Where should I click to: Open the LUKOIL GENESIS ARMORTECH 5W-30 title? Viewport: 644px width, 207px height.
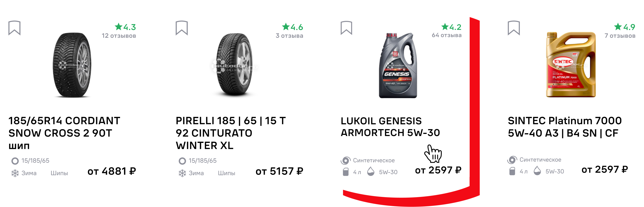[390, 127]
